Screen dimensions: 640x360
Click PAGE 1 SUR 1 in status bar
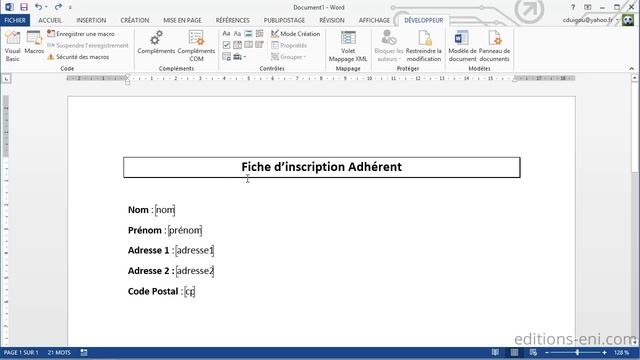click(x=21, y=352)
